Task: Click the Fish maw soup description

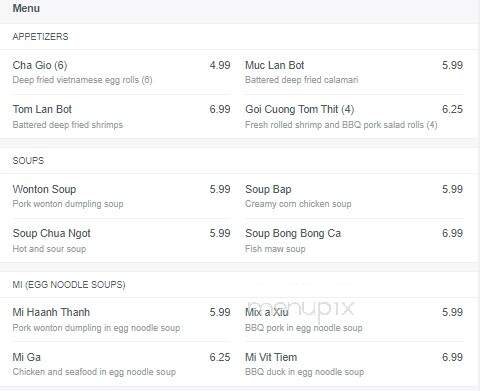Action: [275, 249]
